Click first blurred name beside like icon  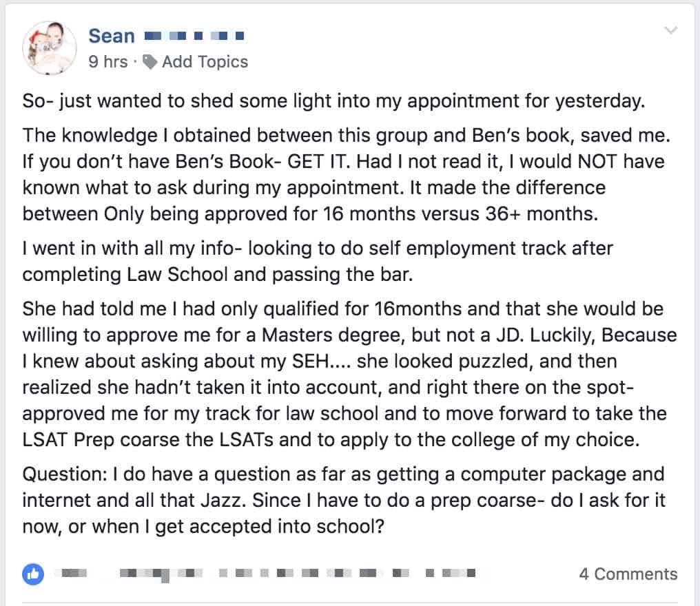[x=74, y=573]
